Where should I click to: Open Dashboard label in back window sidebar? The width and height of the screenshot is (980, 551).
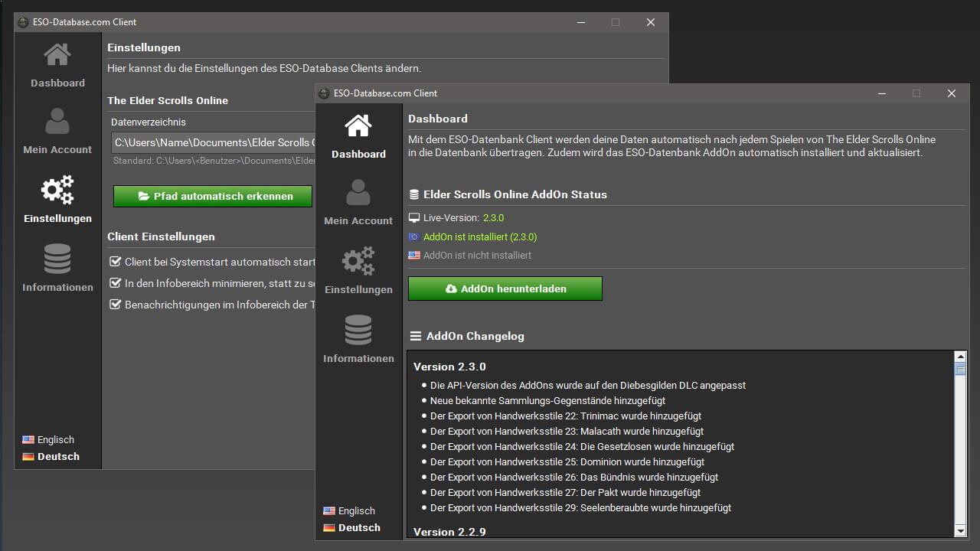pyautogui.click(x=57, y=83)
